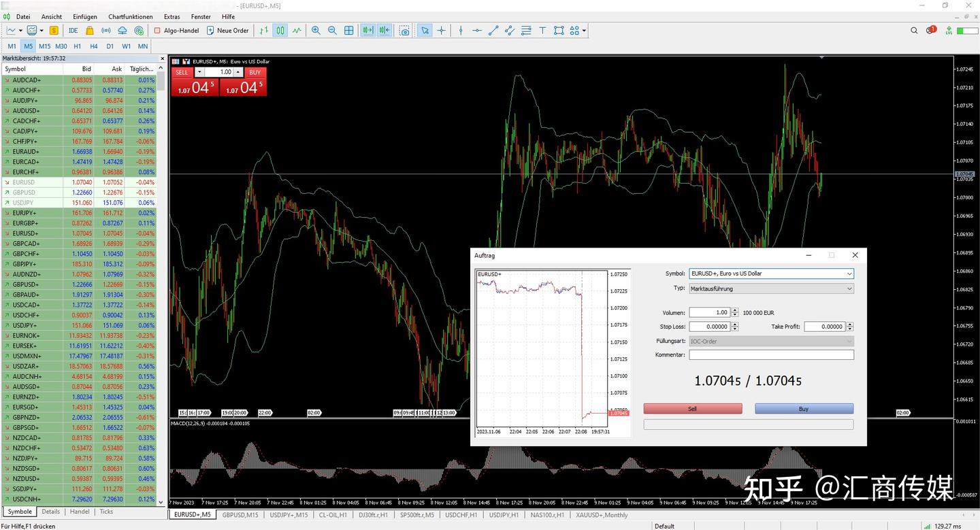Viewport: 980px width, 530px height.
Task: Toggle the chart shift from right edge
Action: point(383,30)
